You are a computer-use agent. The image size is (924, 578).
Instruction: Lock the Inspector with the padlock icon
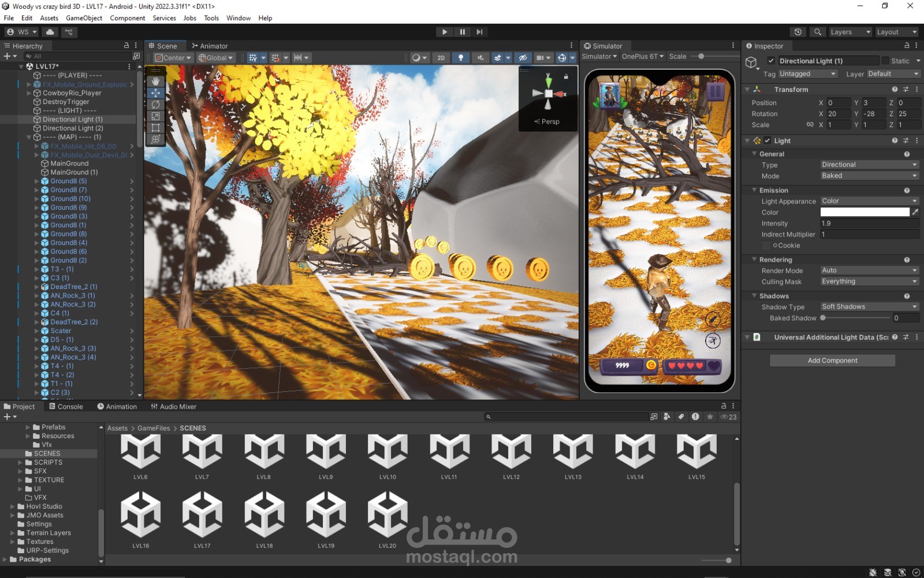coord(907,45)
